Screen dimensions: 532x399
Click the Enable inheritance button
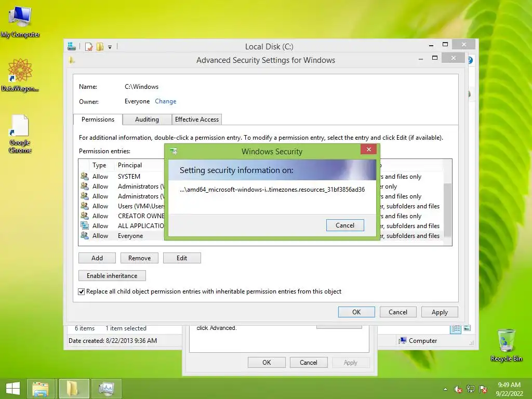point(112,275)
